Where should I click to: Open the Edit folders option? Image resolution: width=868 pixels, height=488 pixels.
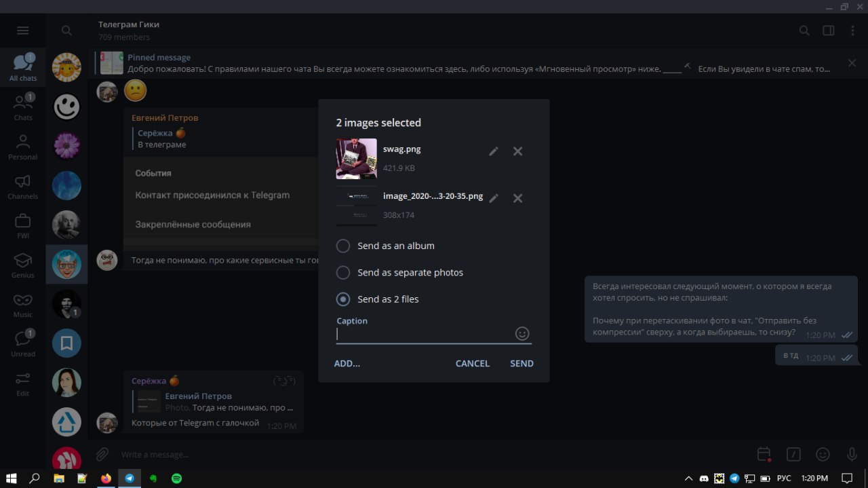click(23, 383)
